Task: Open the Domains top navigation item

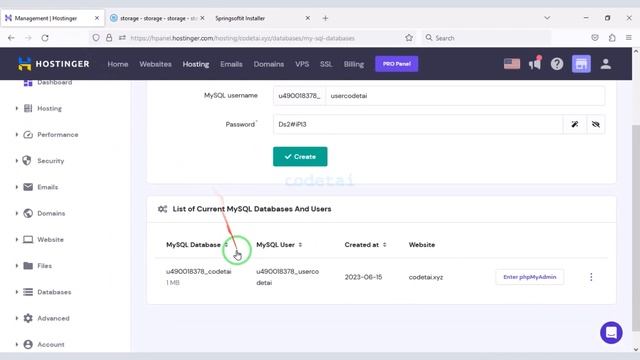Action: [269, 64]
